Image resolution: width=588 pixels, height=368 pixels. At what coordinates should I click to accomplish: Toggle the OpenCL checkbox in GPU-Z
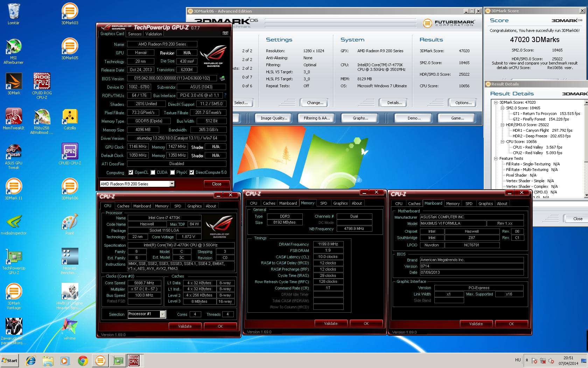coord(131,172)
